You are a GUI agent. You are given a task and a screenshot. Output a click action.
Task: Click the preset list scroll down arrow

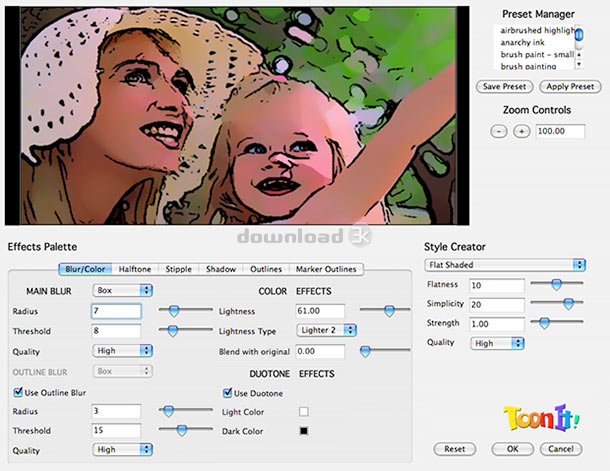click(579, 64)
